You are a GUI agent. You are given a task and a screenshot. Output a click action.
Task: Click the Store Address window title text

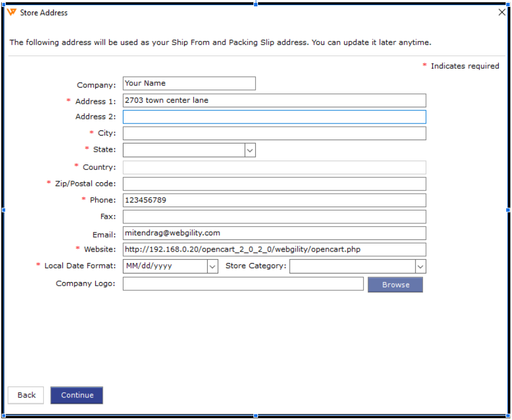44,13
